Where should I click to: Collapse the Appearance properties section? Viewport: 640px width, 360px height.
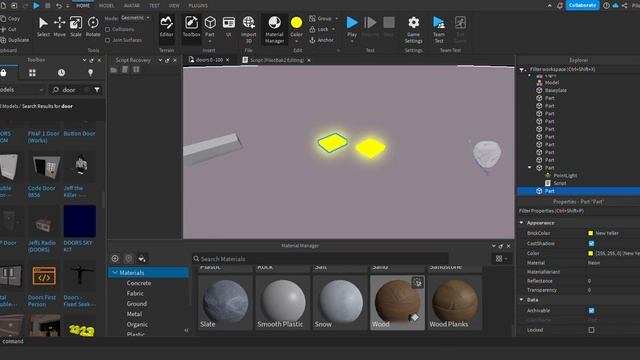coord(522,223)
